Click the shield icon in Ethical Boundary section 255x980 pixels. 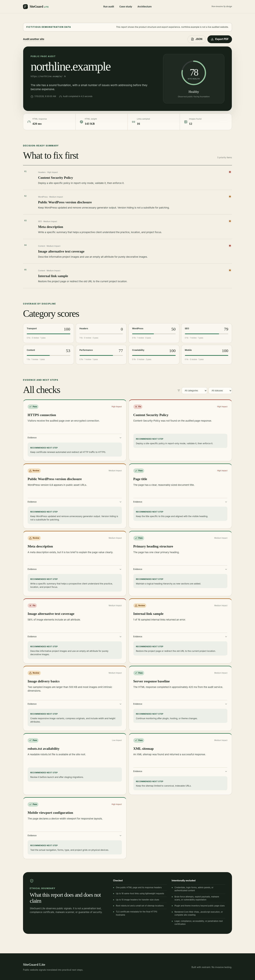pos(32,880)
